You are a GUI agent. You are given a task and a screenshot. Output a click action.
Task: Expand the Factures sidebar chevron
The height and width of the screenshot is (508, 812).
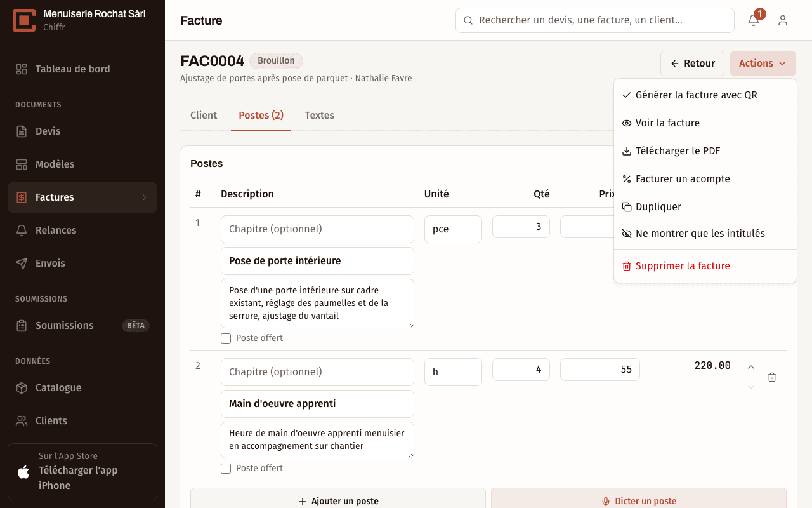pyautogui.click(x=145, y=197)
